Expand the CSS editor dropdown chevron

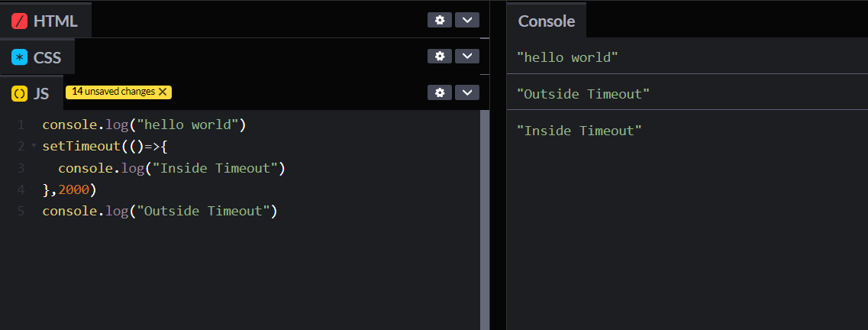466,56
